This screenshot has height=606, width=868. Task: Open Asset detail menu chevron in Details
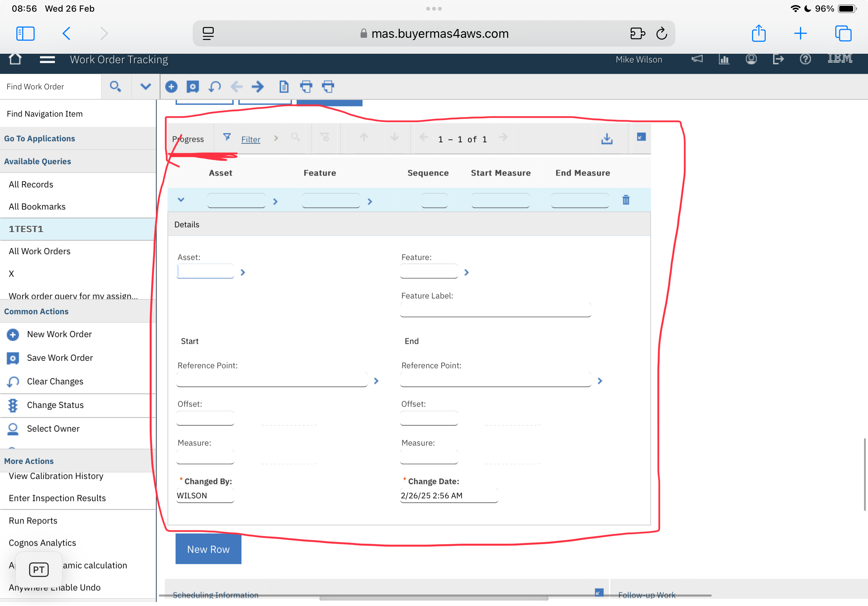coord(243,272)
